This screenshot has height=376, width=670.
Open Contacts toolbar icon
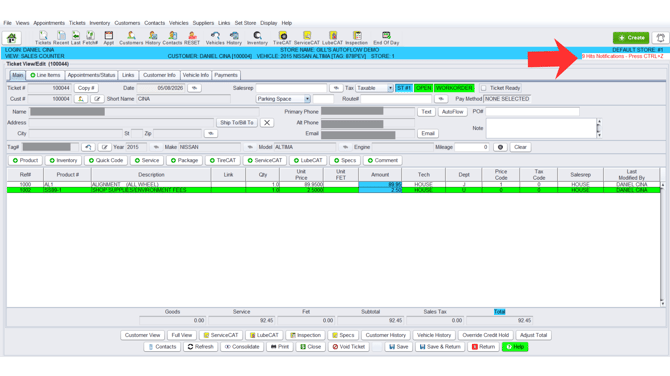172,38
